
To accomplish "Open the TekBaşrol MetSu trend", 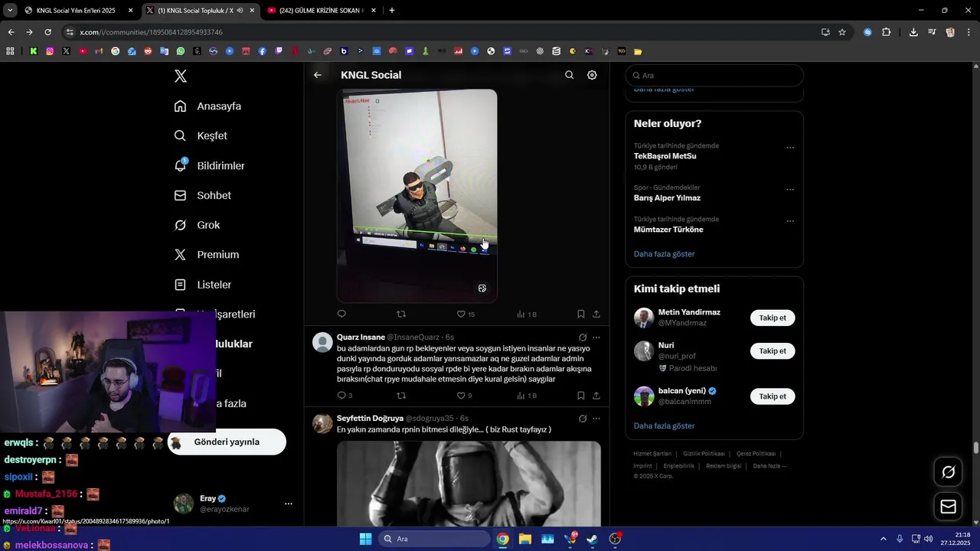I will [665, 156].
